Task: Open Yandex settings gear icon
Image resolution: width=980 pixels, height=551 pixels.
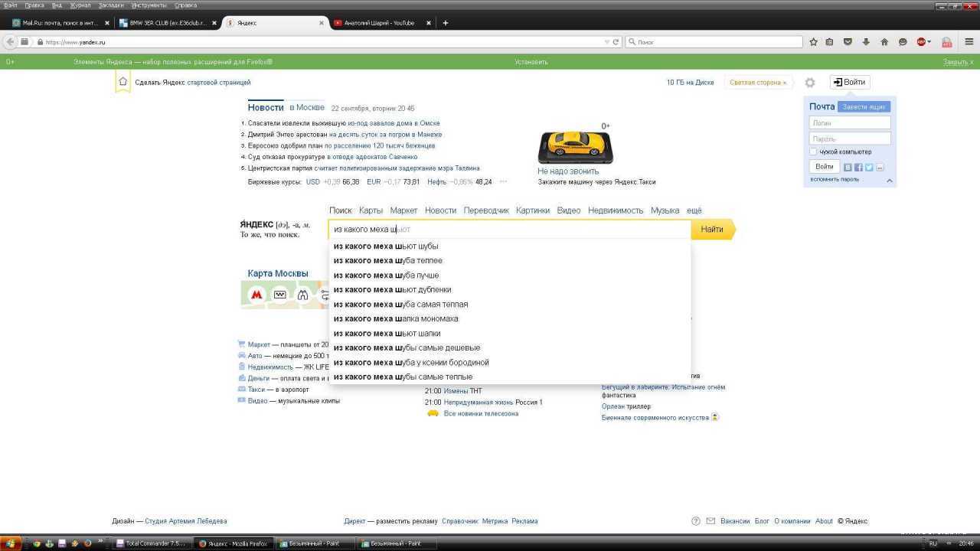Action: tap(810, 83)
